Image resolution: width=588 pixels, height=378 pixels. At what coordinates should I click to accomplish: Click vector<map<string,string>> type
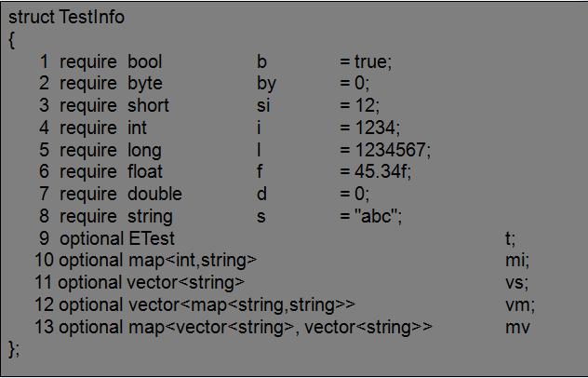(242, 304)
